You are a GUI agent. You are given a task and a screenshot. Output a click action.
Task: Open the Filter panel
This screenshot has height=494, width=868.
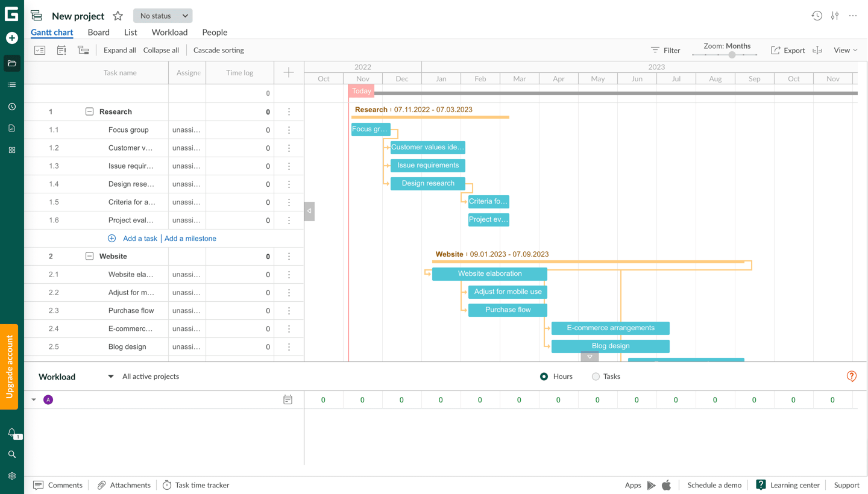(665, 50)
